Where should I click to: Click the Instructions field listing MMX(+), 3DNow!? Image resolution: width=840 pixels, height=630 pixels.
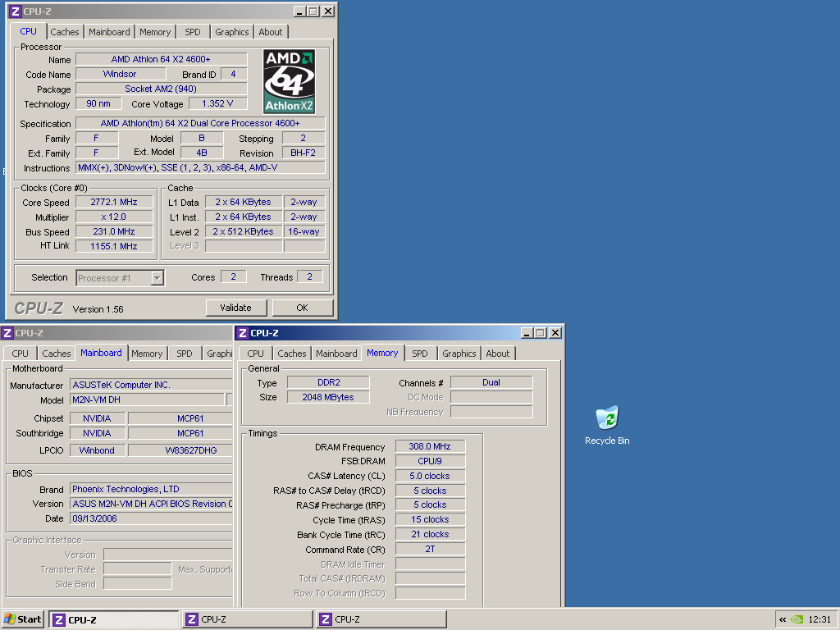pos(200,167)
